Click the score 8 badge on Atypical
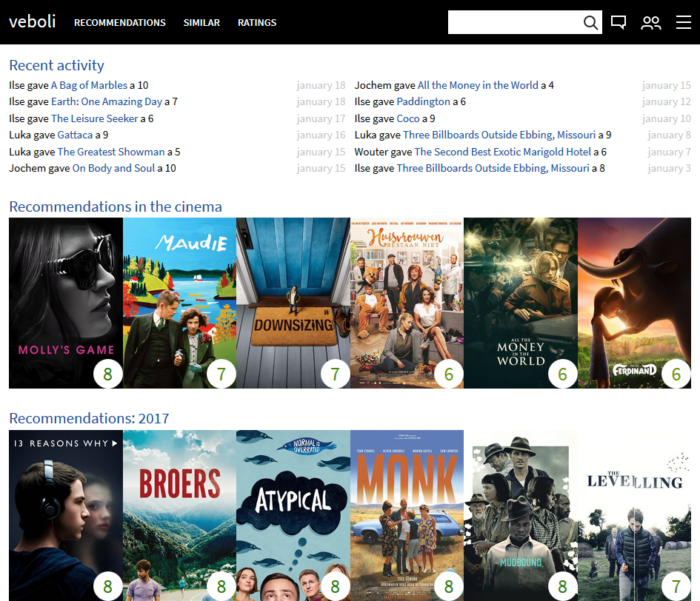This screenshot has width=700, height=601. click(x=336, y=586)
